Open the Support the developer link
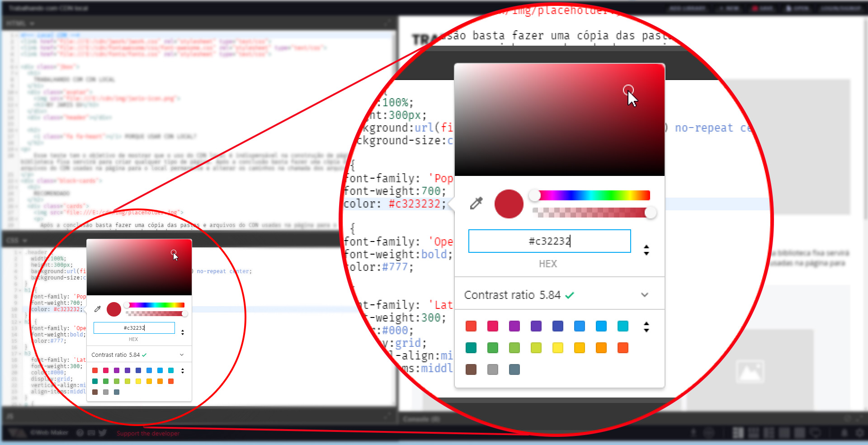Image resolution: width=868 pixels, height=445 pixels. [148, 433]
